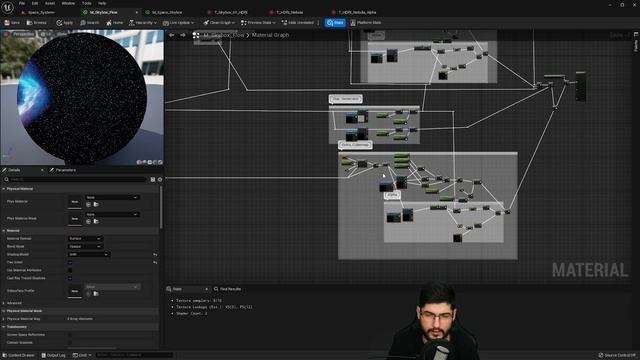This screenshot has height=360, width=640.
Task: Open Blend Mode dropdown
Action: point(85,247)
